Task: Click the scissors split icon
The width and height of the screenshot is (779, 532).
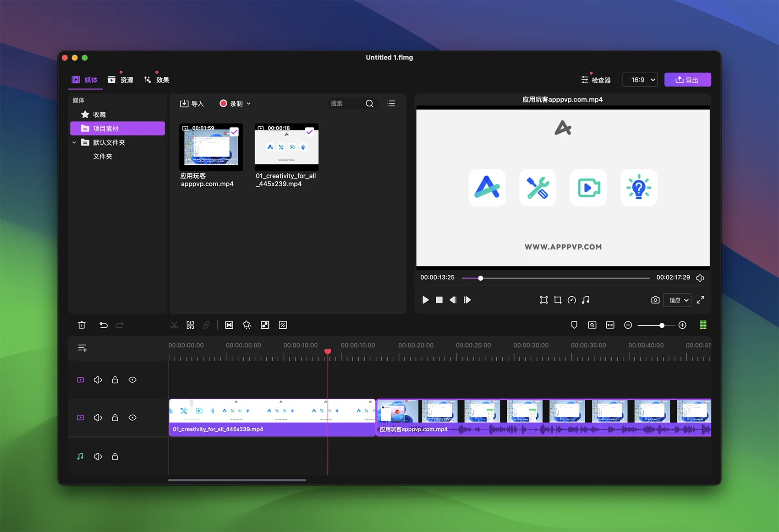Action: pyautogui.click(x=174, y=325)
